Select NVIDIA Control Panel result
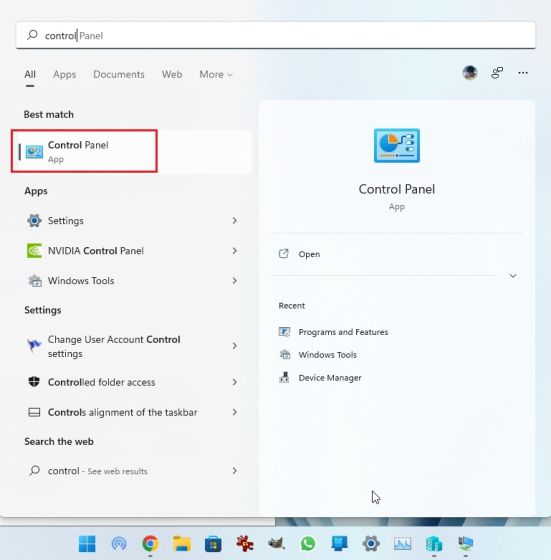Image resolution: width=551 pixels, height=560 pixels. pyautogui.click(x=131, y=251)
